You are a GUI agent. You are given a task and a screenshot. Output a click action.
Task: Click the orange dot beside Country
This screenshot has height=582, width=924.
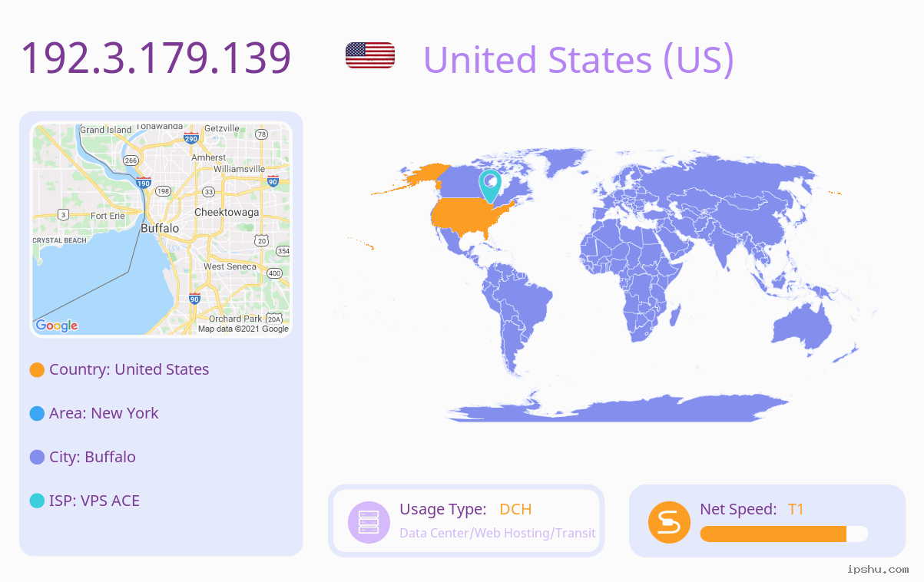[37, 370]
